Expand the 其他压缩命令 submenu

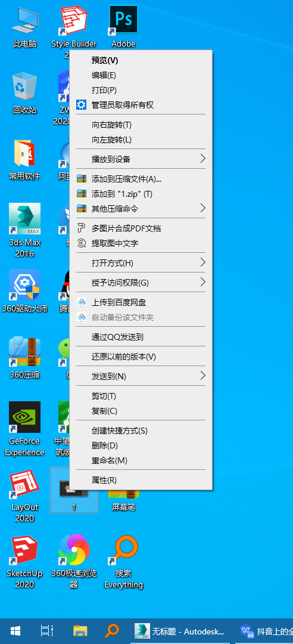click(141, 208)
